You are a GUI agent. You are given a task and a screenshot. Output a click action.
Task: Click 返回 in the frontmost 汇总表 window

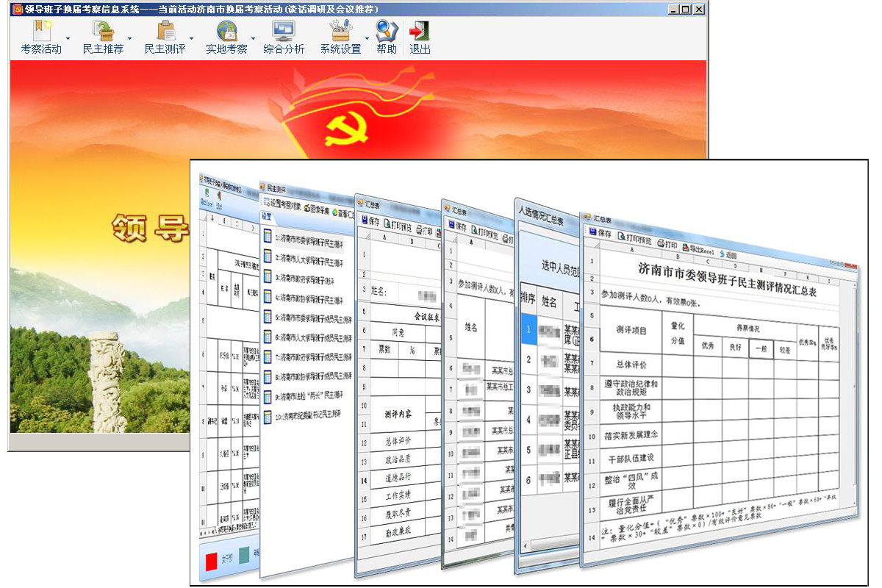(x=729, y=253)
